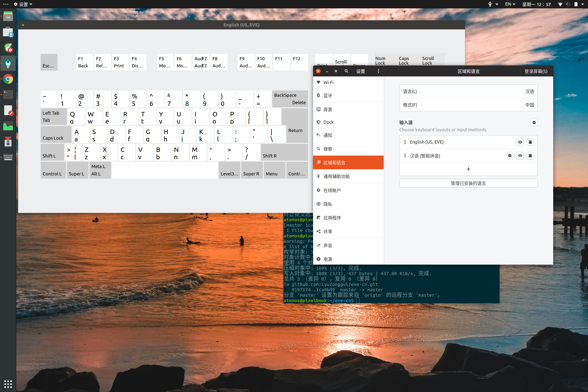
Task: Delete the English (US, EVE) input source
Action: coord(530,142)
